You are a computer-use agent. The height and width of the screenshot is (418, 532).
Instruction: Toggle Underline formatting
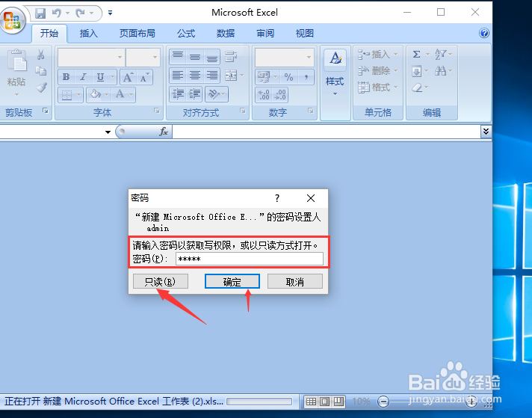(x=100, y=77)
